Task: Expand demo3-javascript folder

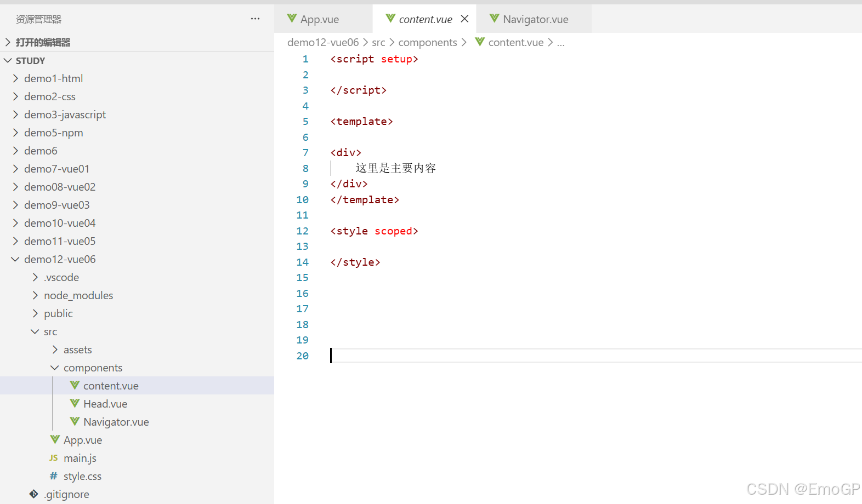Action: (x=137, y=114)
